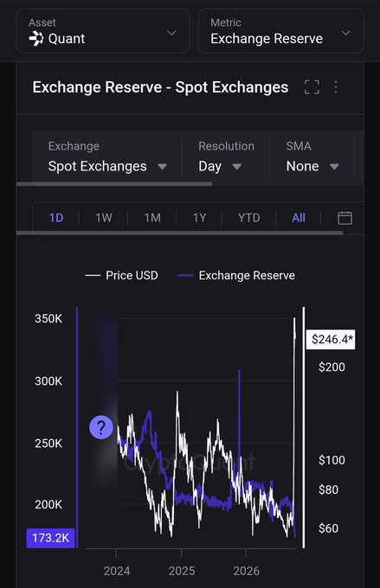Select the YTD time range tab

[249, 218]
